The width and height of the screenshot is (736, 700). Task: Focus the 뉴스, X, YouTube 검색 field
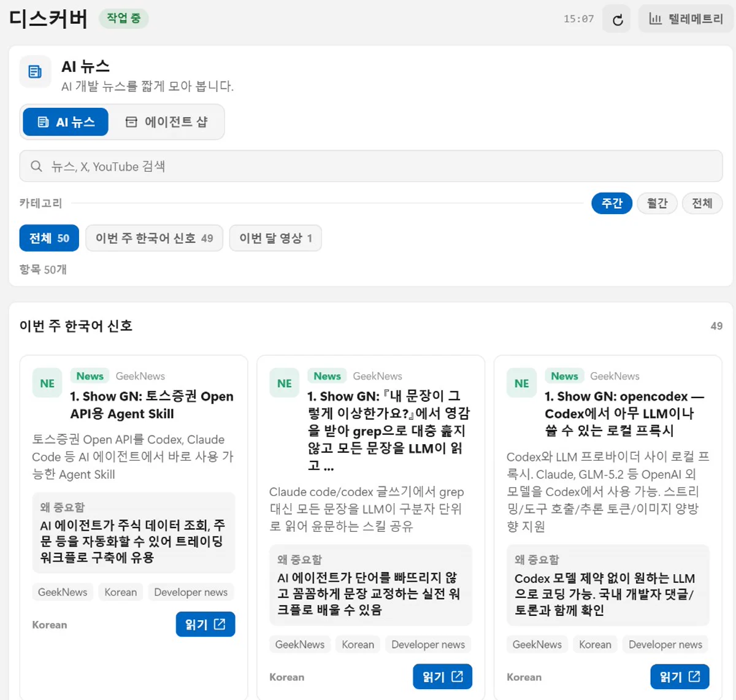point(371,166)
